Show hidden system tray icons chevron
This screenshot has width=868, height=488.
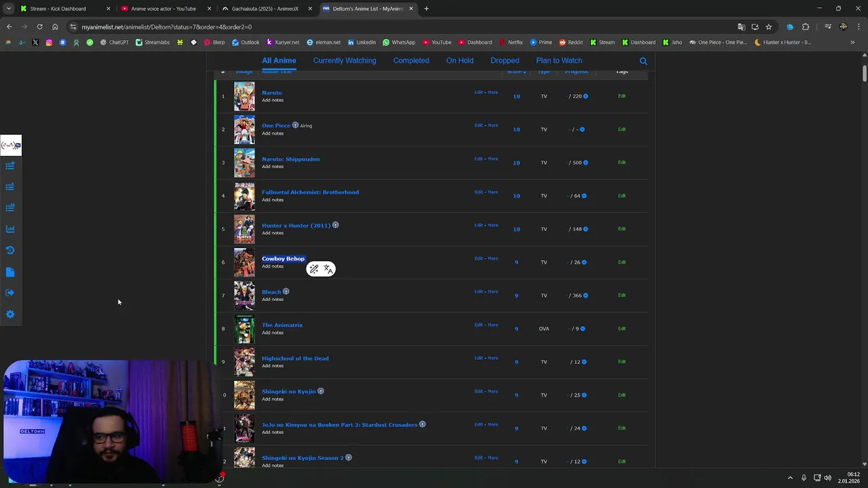790,478
